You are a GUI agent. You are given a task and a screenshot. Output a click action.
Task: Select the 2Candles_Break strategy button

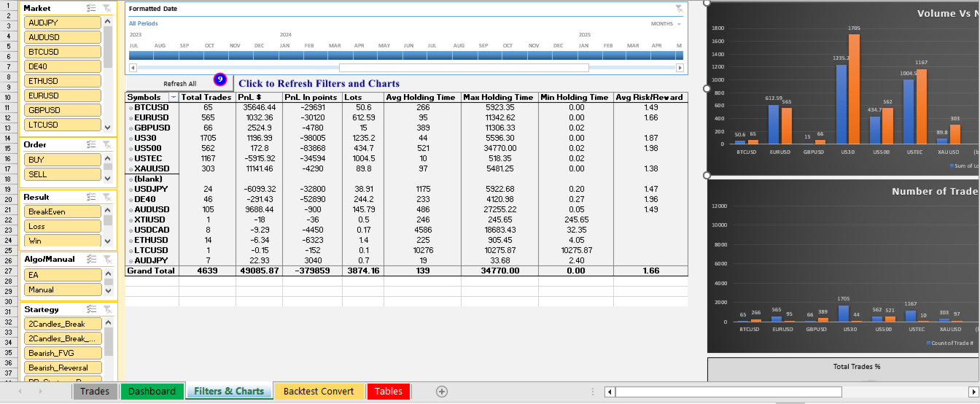[x=63, y=324]
